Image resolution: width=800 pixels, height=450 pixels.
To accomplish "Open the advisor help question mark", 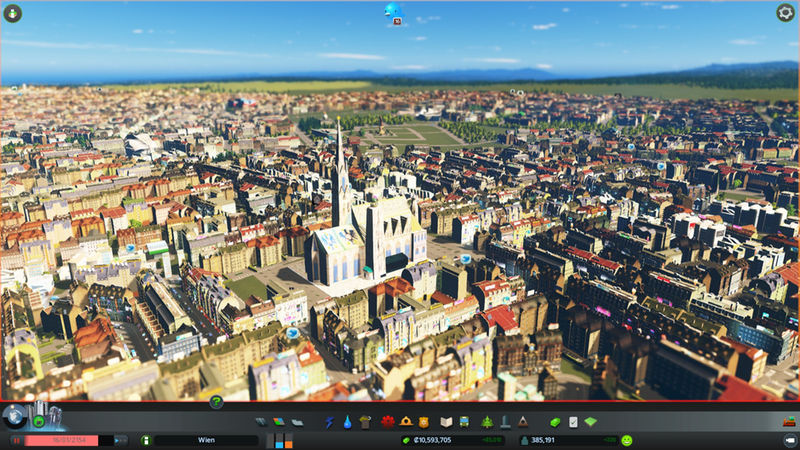I will [x=216, y=402].
